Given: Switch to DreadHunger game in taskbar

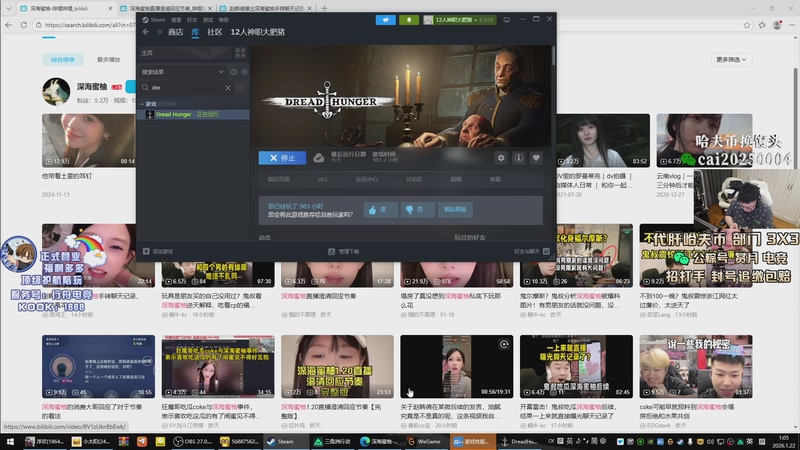Looking at the screenshot, I should pos(518,442).
